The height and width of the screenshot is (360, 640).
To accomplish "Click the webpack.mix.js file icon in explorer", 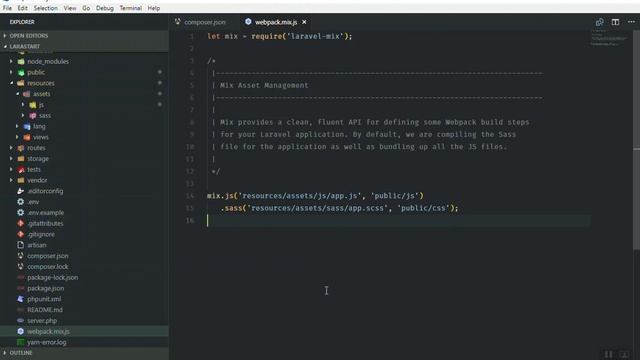I will [x=21, y=331].
